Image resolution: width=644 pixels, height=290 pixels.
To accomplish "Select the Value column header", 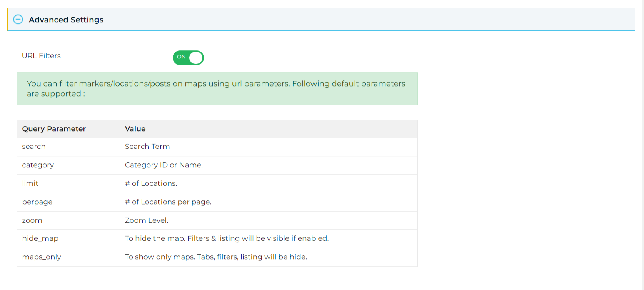I will (269, 129).
